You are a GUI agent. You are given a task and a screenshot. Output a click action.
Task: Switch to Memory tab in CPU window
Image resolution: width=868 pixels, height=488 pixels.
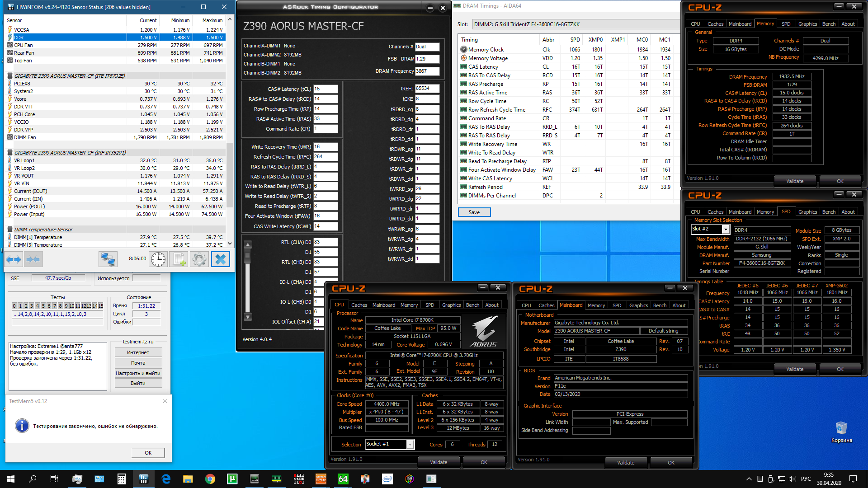point(409,305)
